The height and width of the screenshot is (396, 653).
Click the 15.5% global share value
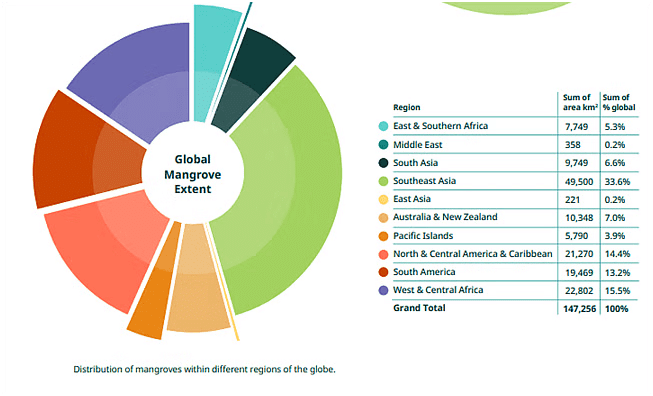[617, 291]
